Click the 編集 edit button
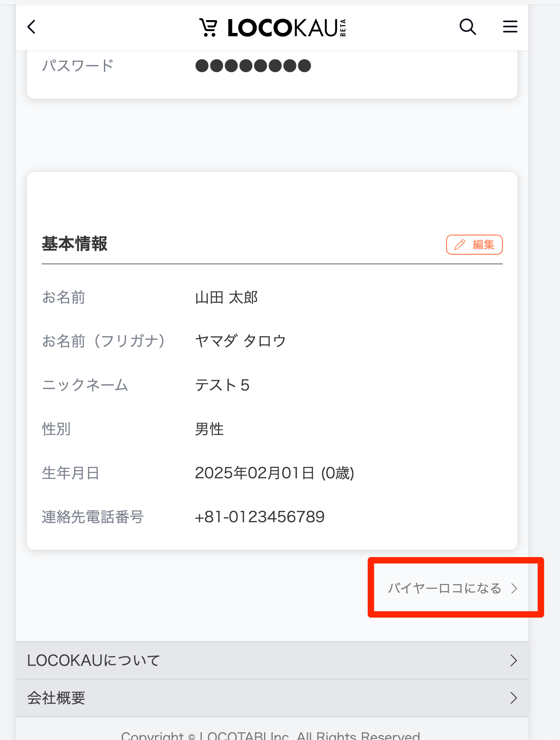The height and width of the screenshot is (740, 560). pos(474,245)
